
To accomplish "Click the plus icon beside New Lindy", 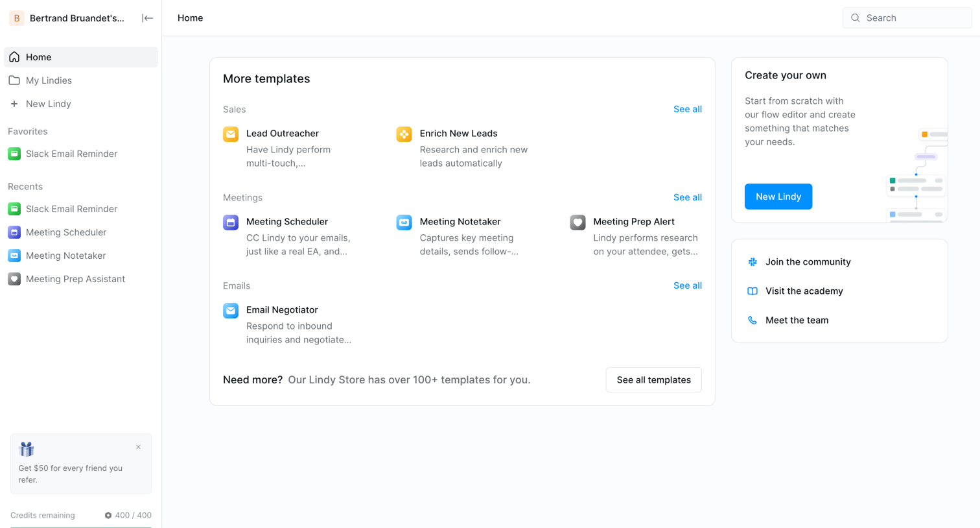I will 14,104.
